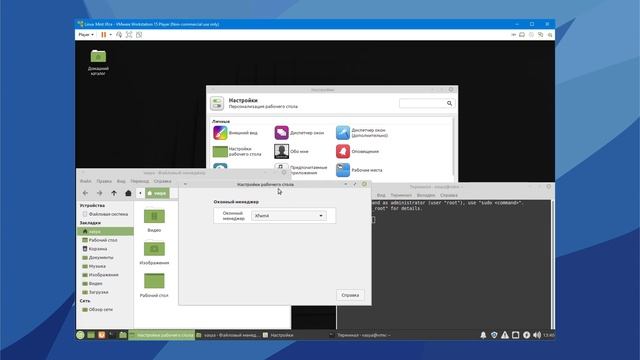640x360 pixels.
Task: Open Вид menu in file manager
Action: (x=121, y=181)
